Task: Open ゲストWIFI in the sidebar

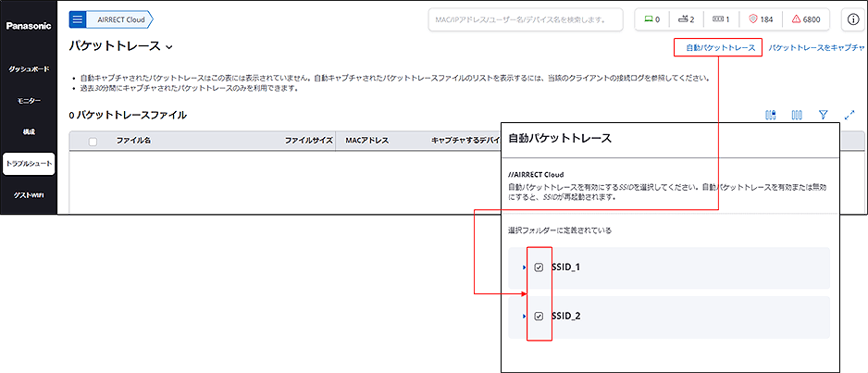Action: 29,194
